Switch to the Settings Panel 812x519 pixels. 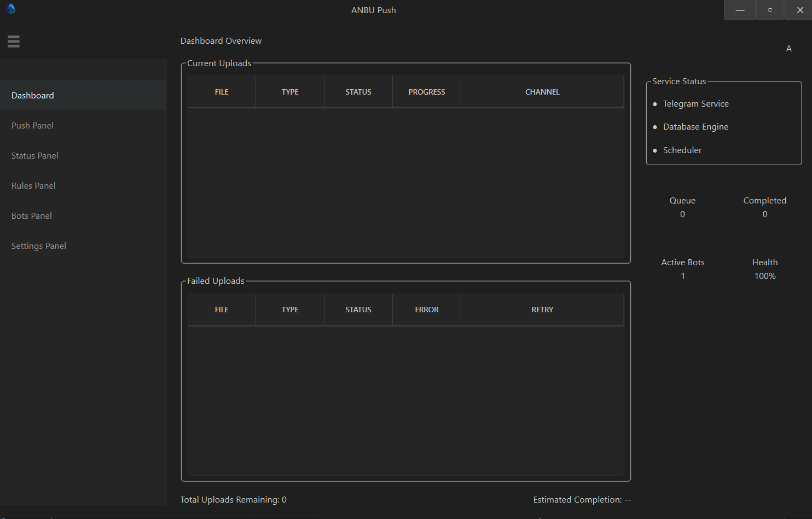point(38,246)
